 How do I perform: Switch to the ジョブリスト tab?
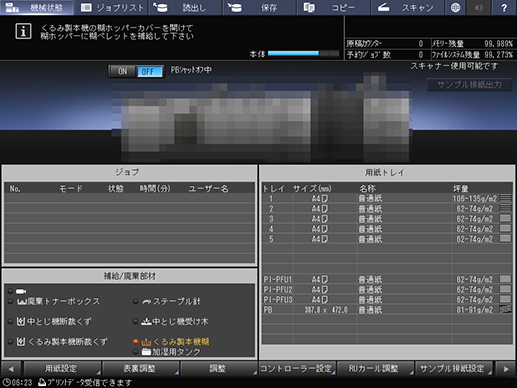(x=111, y=7)
